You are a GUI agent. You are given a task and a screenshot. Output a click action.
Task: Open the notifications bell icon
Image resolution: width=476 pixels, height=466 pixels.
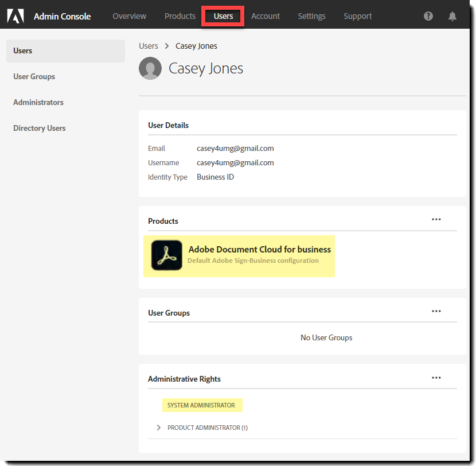[452, 16]
